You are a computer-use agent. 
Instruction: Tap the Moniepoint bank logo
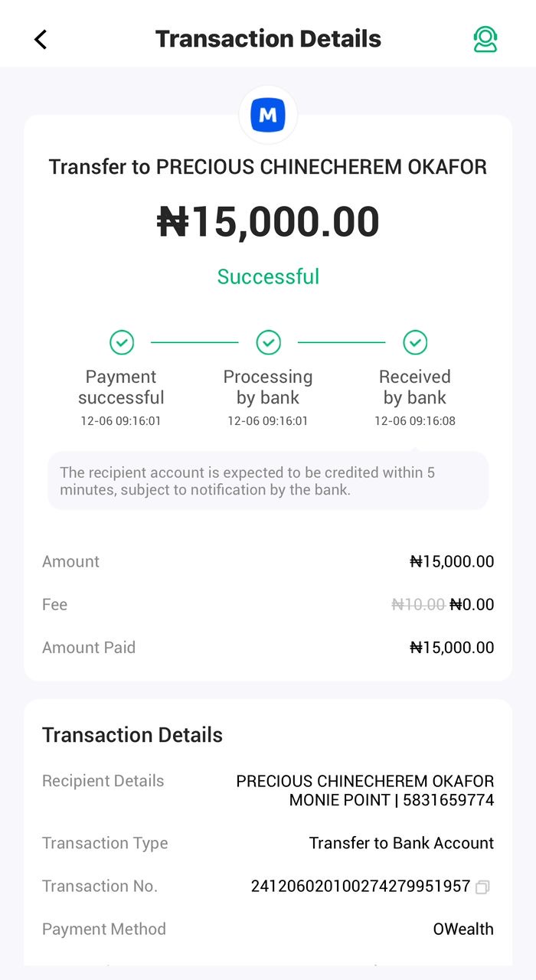pos(268,116)
